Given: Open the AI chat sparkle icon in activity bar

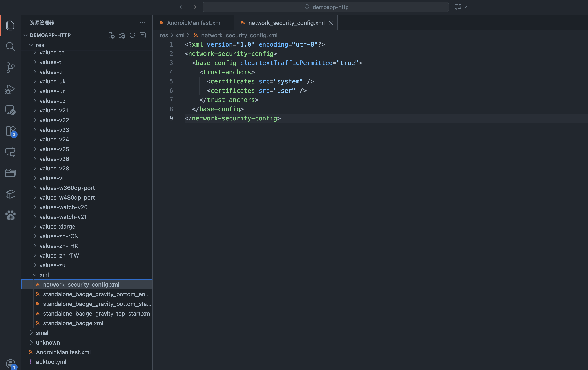Looking at the screenshot, I should (10, 152).
